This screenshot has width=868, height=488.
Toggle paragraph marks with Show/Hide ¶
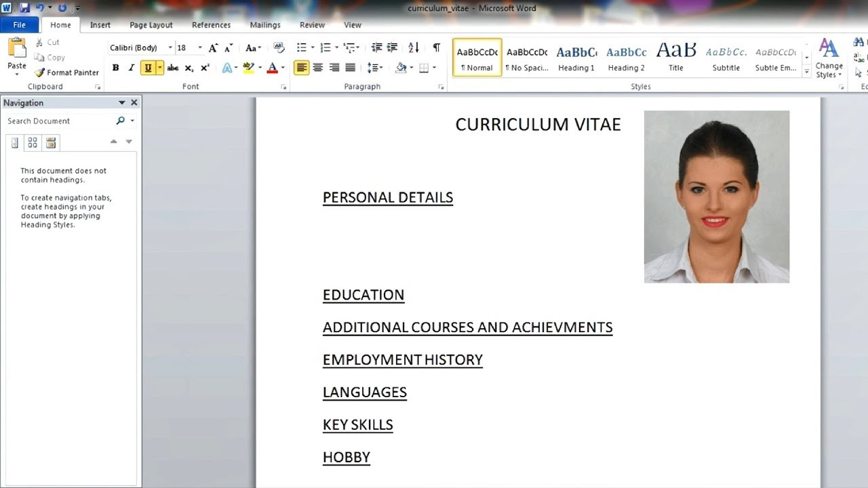point(436,48)
